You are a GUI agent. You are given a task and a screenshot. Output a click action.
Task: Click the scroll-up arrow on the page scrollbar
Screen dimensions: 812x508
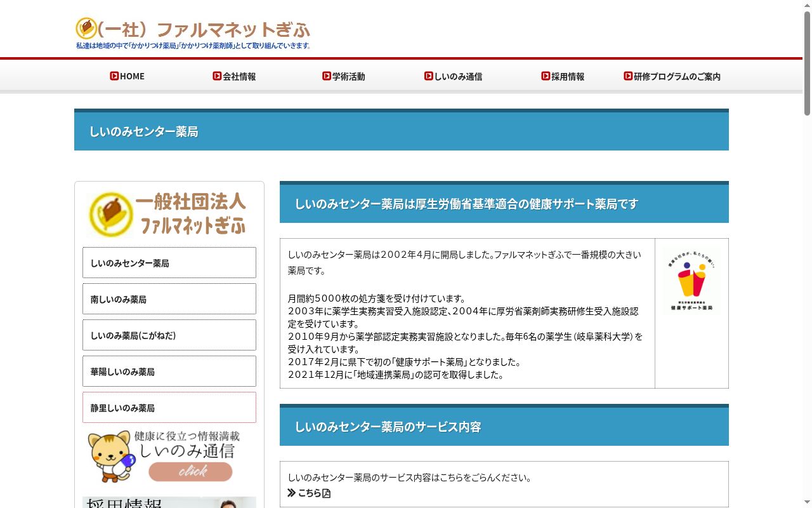click(x=807, y=5)
